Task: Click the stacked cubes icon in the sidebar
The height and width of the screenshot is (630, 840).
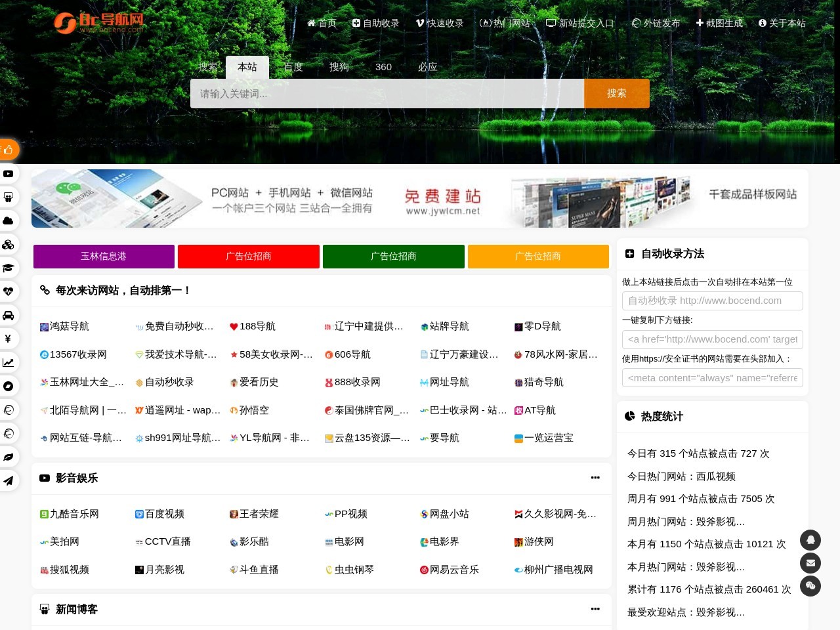Action: point(9,244)
